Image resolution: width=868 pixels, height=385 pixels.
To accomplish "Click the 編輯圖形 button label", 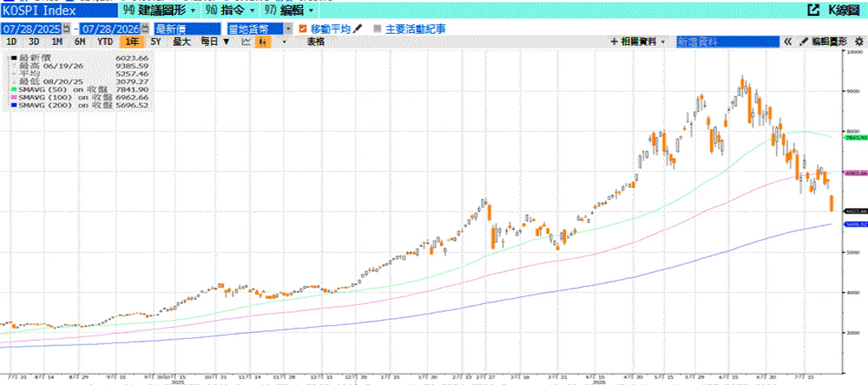I will (x=829, y=42).
